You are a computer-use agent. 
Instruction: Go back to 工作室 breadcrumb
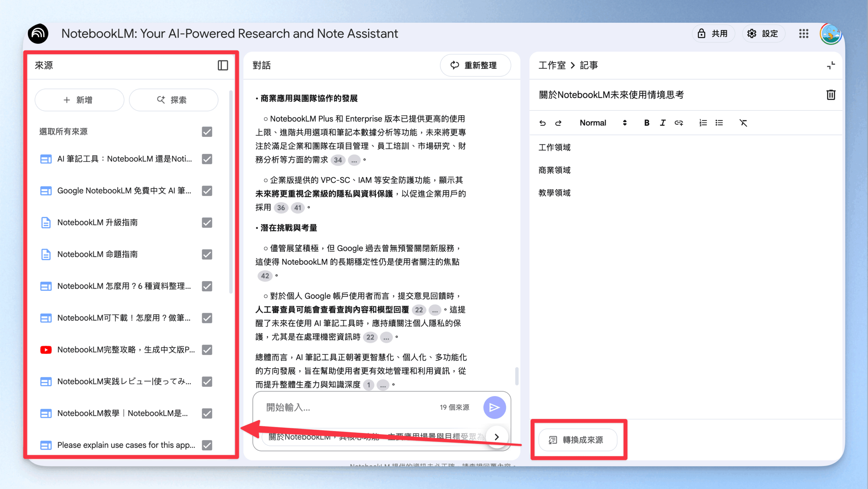552,65
